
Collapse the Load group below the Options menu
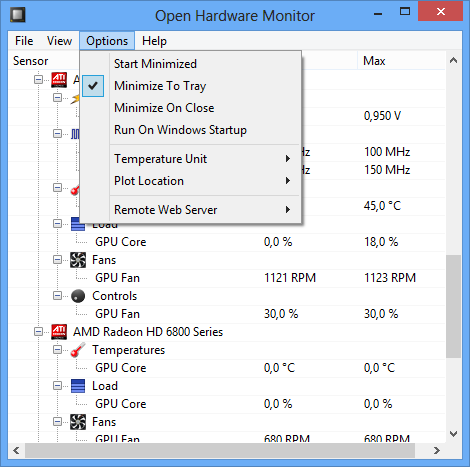point(58,224)
